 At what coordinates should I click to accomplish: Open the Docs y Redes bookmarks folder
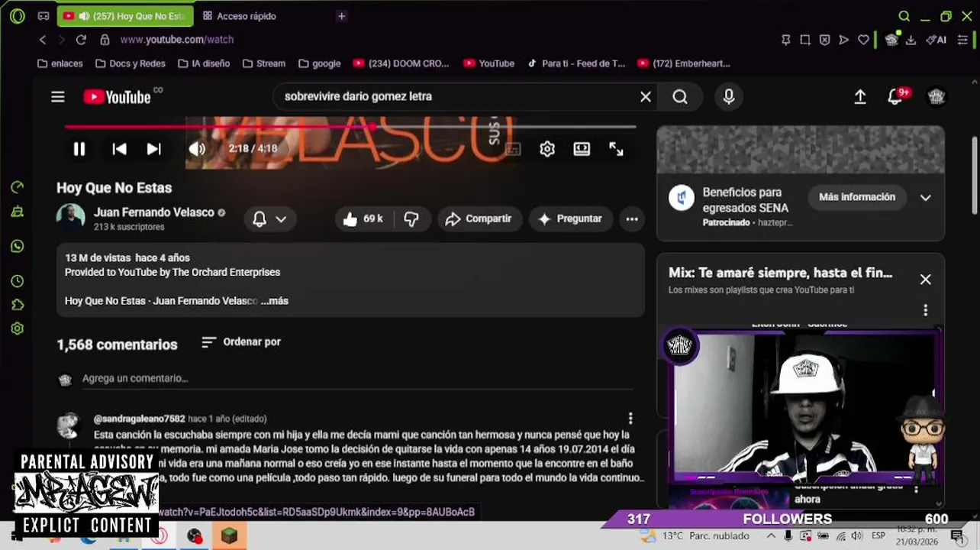point(131,63)
